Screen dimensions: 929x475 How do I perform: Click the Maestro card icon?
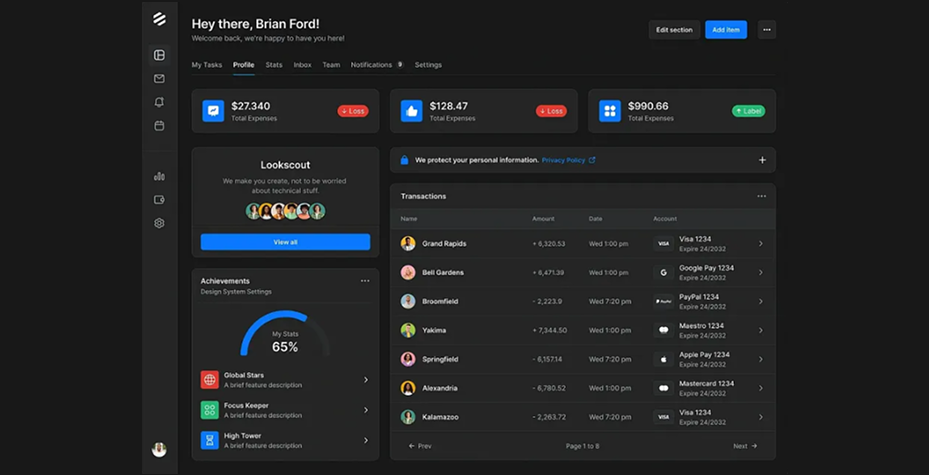coord(664,330)
